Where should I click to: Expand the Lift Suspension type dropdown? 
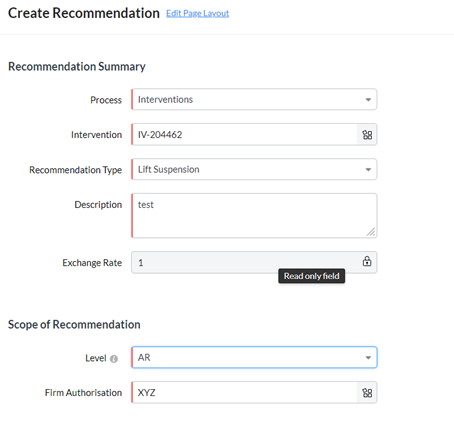click(x=254, y=169)
